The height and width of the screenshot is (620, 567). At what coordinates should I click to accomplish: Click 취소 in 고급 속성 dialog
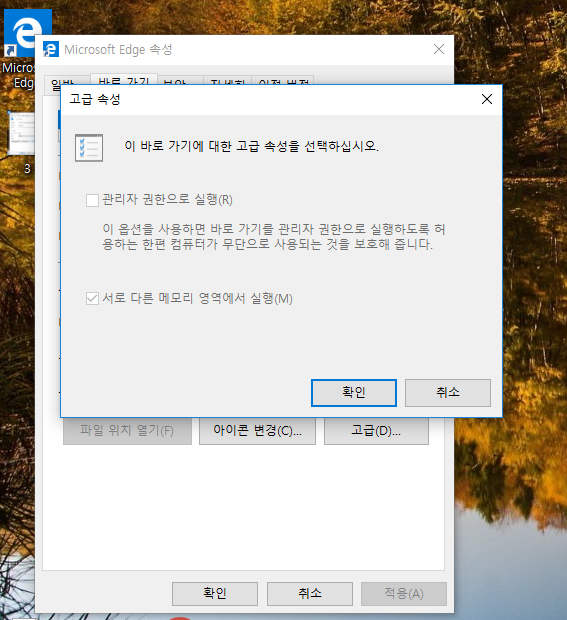pyautogui.click(x=448, y=393)
